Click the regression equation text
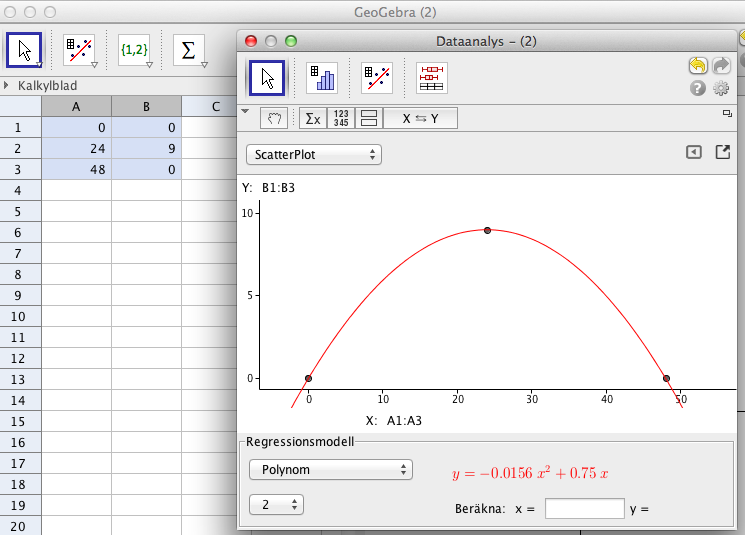 tap(530, 473)
